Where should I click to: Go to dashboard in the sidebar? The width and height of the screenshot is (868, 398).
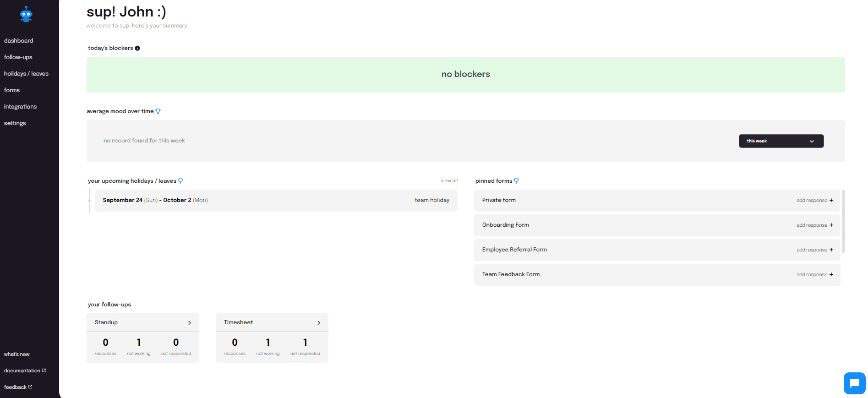tap(19, 41)
